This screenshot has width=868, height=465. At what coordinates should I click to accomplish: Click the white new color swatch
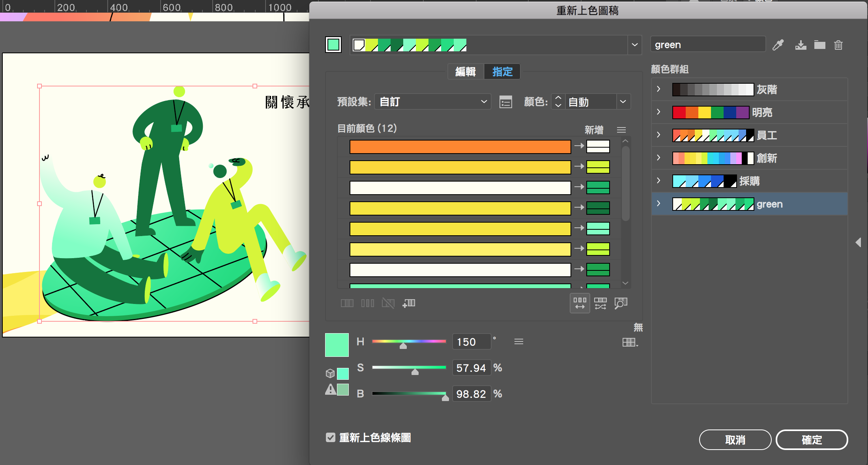pyautogui.click(x=598, y=146)
